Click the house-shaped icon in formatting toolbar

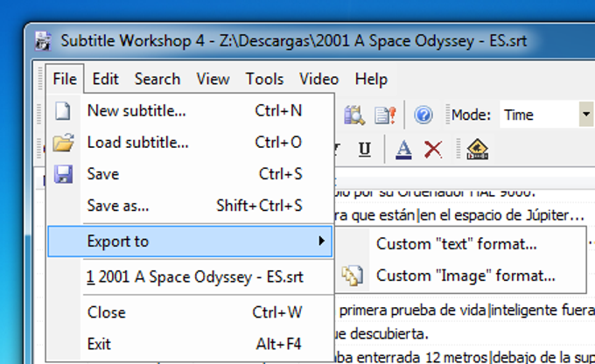pos(478,149)
